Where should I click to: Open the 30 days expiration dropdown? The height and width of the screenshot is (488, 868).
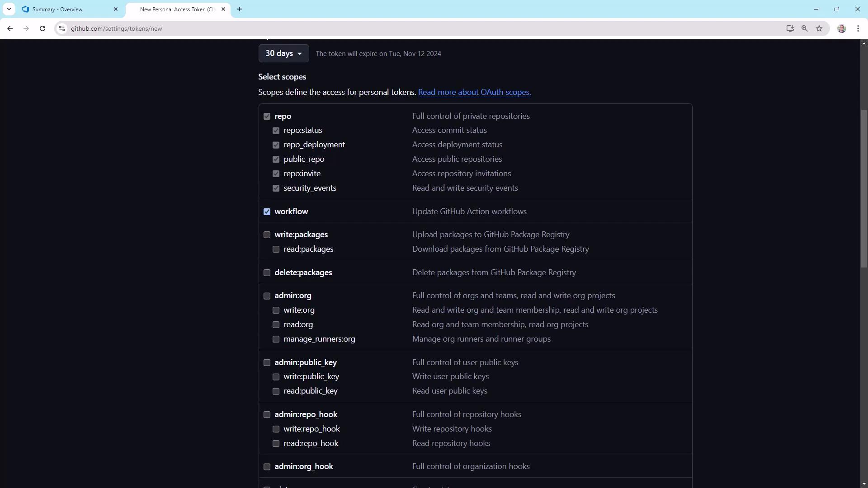click(283, 53)
